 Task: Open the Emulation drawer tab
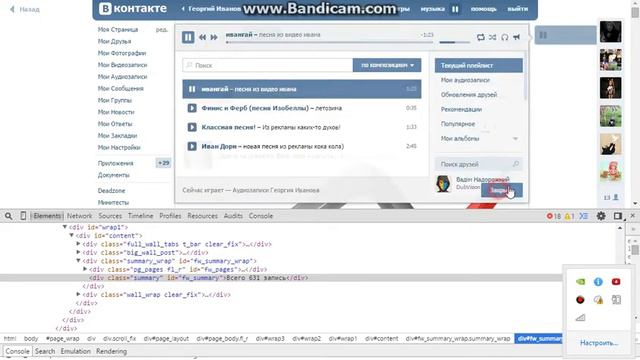76,351
